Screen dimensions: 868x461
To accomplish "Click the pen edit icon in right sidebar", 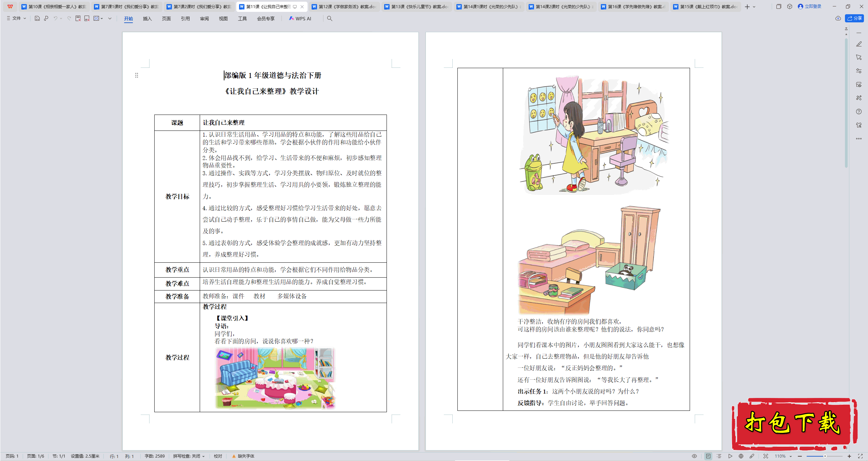I will (x=859, y=44).
